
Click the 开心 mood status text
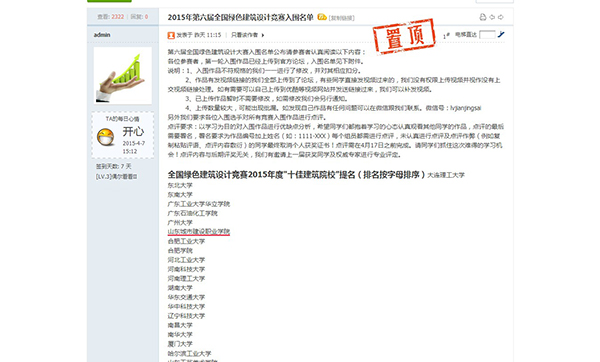[x=133, y=132]
